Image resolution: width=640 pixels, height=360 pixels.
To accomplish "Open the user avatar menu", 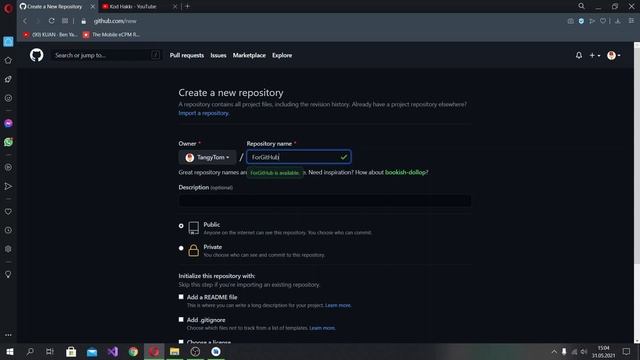I will point(613,55).
